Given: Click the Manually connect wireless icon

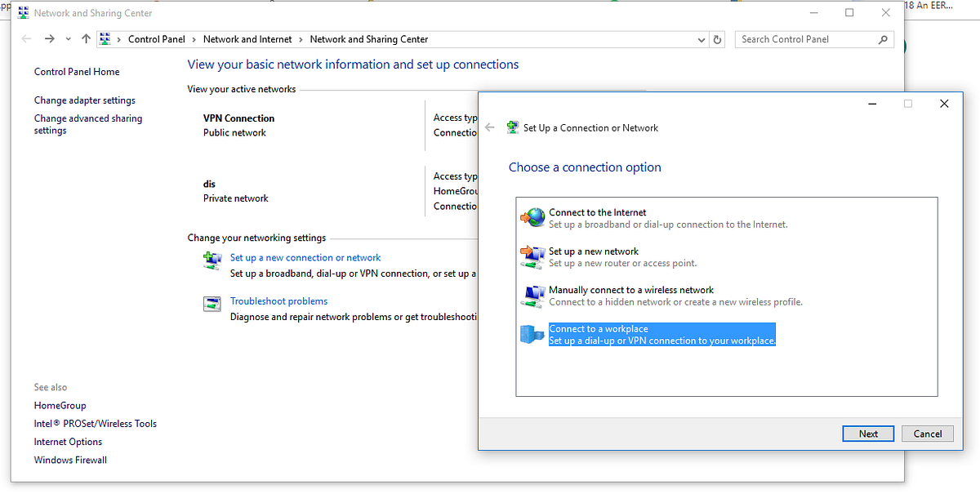Looking at the screenshot, I should tap(533, 296).
